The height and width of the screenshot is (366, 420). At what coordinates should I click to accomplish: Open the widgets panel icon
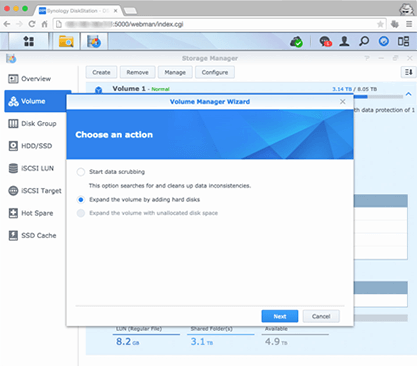pyautogui.click(x=403, y=41)
